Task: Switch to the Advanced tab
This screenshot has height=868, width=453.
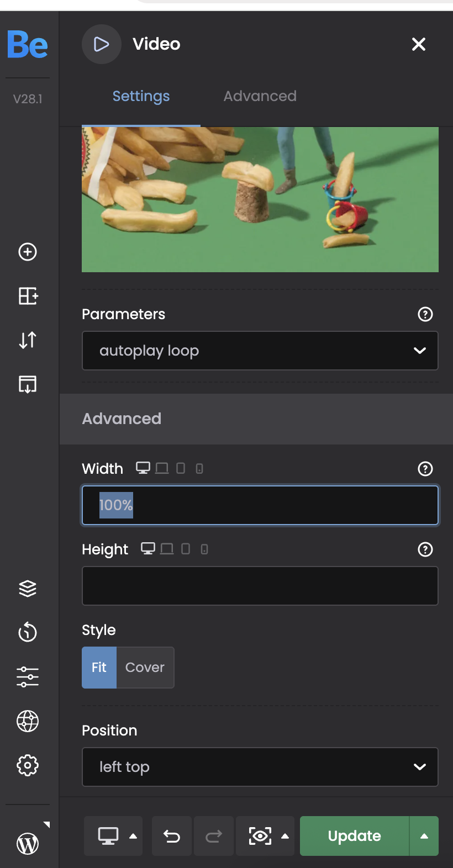Action: [x=260, y=96]
